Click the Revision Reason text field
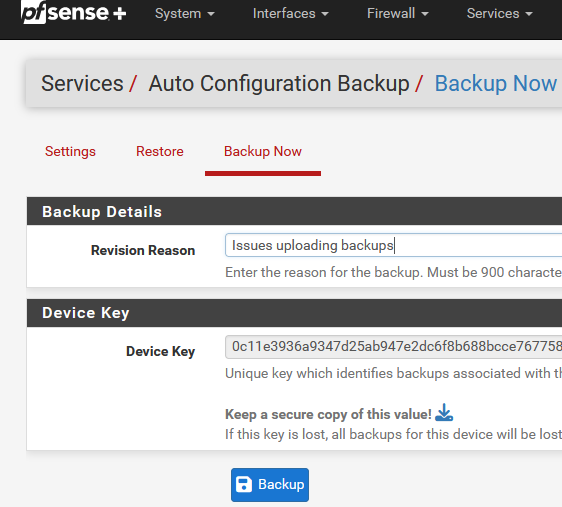Screen dimensions: 562x507 tap(393, 245)
